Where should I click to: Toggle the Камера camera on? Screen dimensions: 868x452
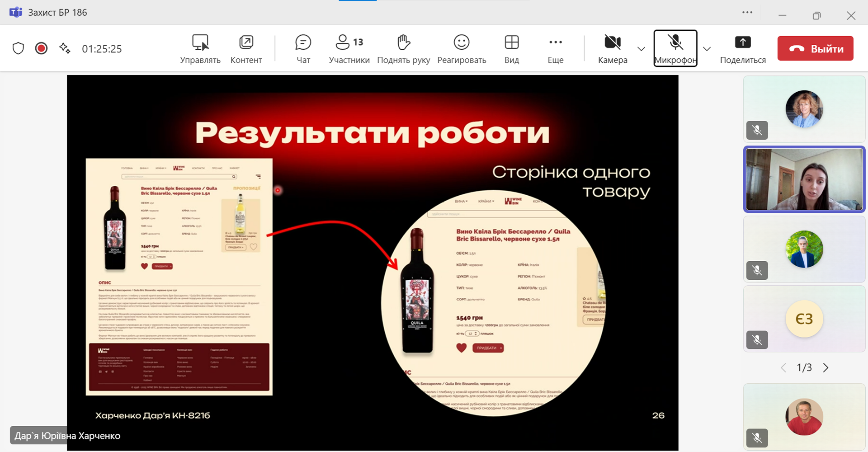[613, 48]
